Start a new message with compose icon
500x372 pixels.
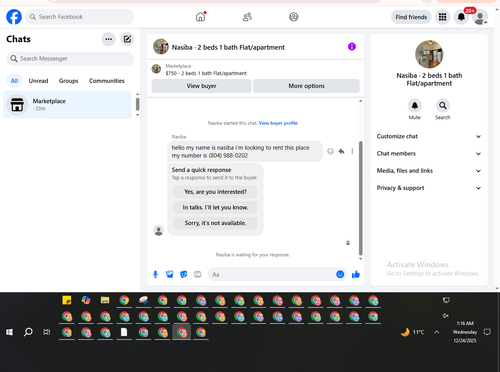[127, 39]
